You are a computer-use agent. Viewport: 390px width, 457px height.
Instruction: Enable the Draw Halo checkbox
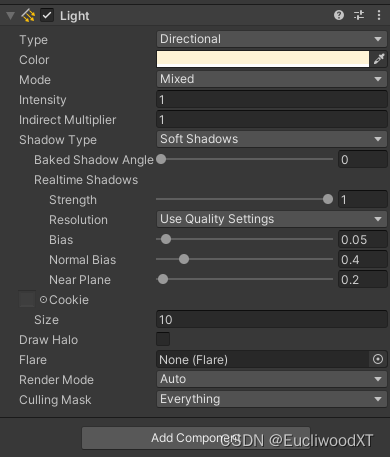(163, 339)
